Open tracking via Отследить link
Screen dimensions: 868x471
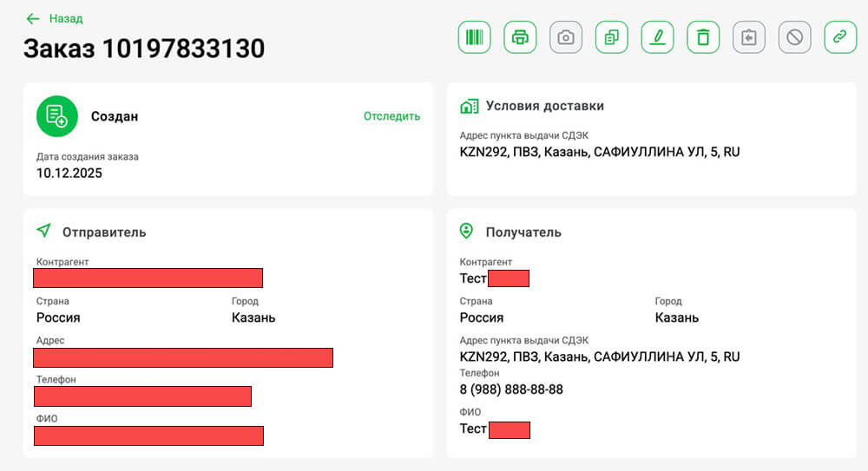pos(392,116)
